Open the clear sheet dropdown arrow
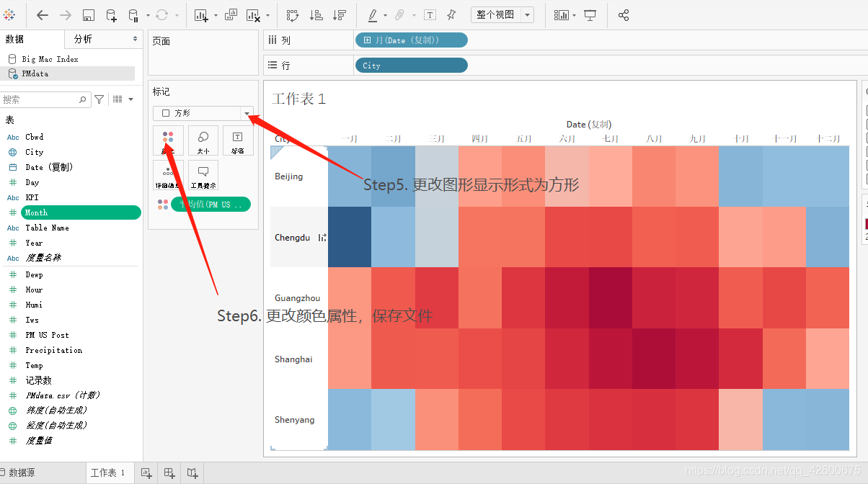The height and width of the screenshot is (484, 868). coord(267,15)
